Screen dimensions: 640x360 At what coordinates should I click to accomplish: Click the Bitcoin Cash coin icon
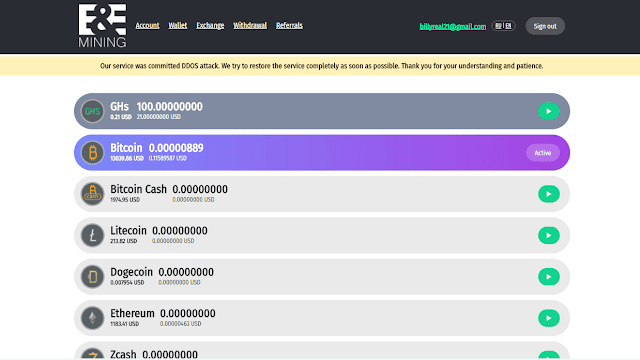(93, 194)
